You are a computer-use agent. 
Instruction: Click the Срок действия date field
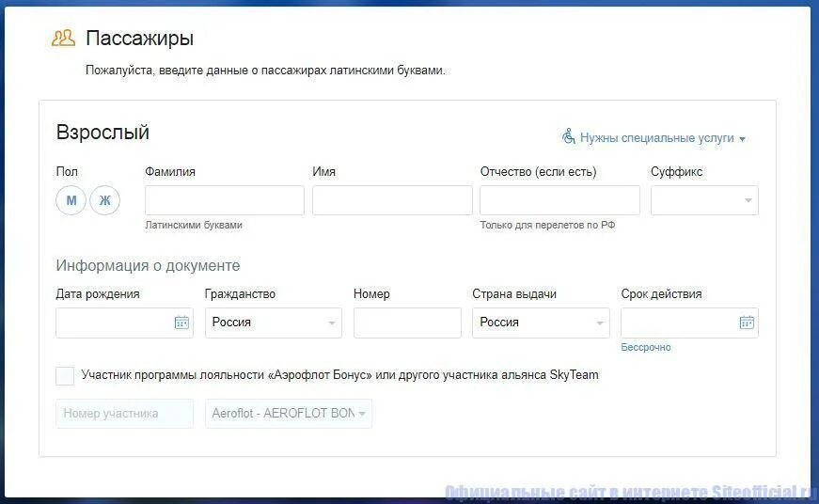[689, 323]
